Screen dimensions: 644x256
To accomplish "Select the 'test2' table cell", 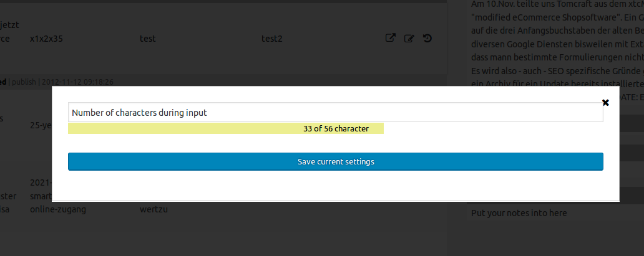I will (272, 39).
